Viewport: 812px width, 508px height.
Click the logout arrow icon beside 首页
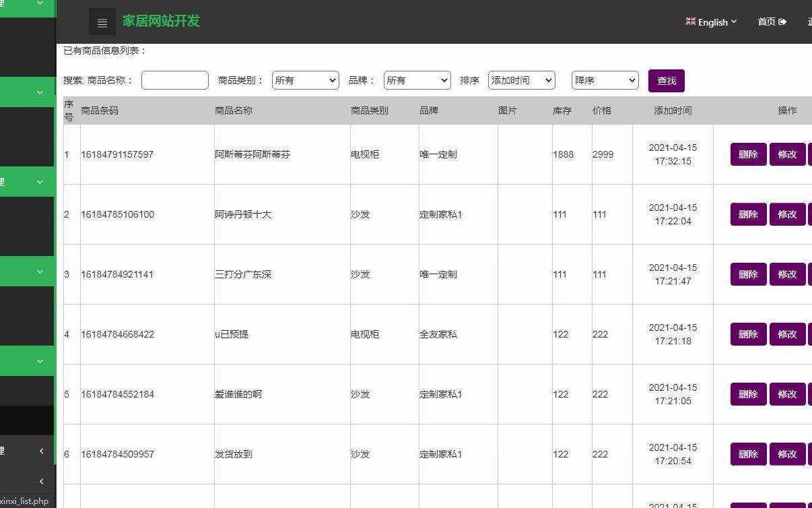pos(782,21)
